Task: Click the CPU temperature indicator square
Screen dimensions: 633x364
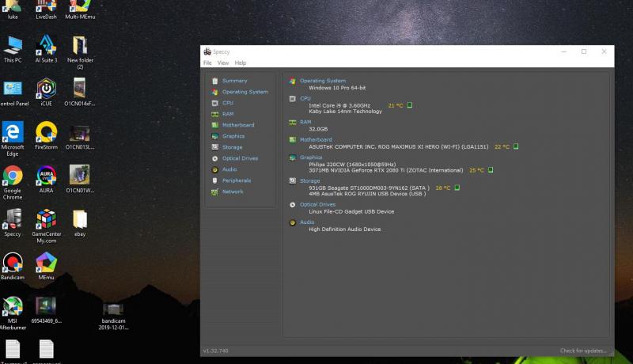Action: tap(410, 104)
